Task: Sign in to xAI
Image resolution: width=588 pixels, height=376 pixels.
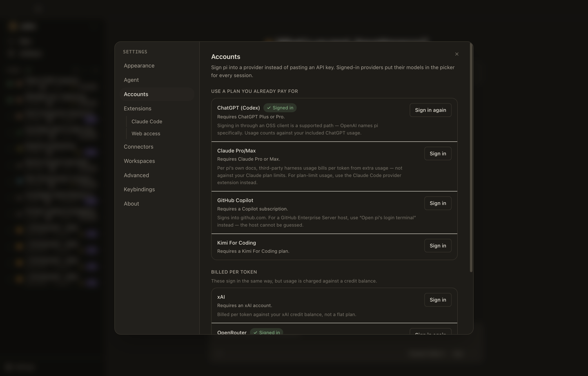Action: click(438, 300)
